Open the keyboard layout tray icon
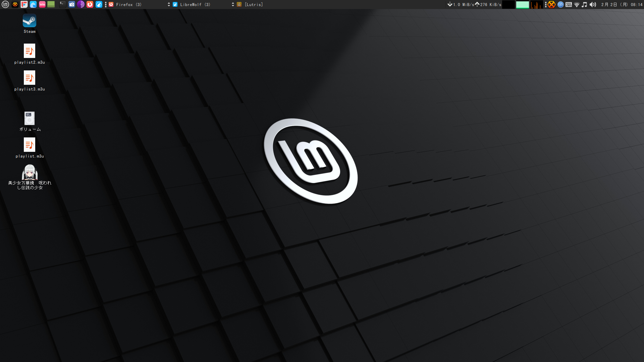 (569, 4)
